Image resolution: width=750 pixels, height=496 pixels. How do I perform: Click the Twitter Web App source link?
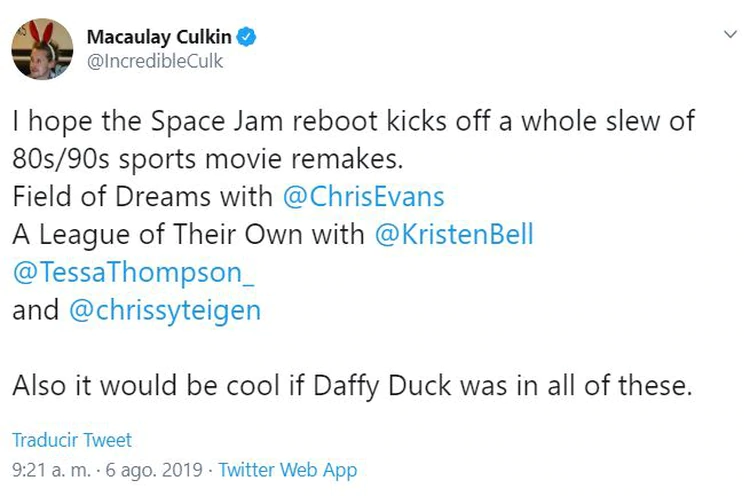(287, 469)
